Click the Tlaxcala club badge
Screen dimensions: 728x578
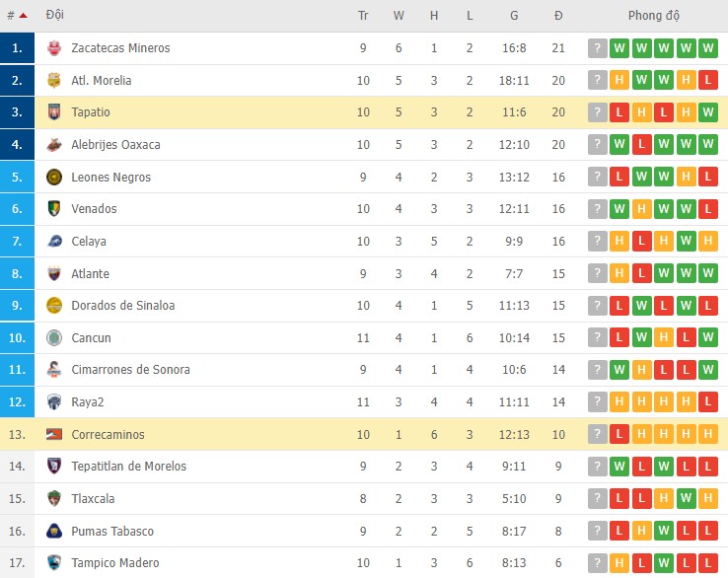point(54,499)
